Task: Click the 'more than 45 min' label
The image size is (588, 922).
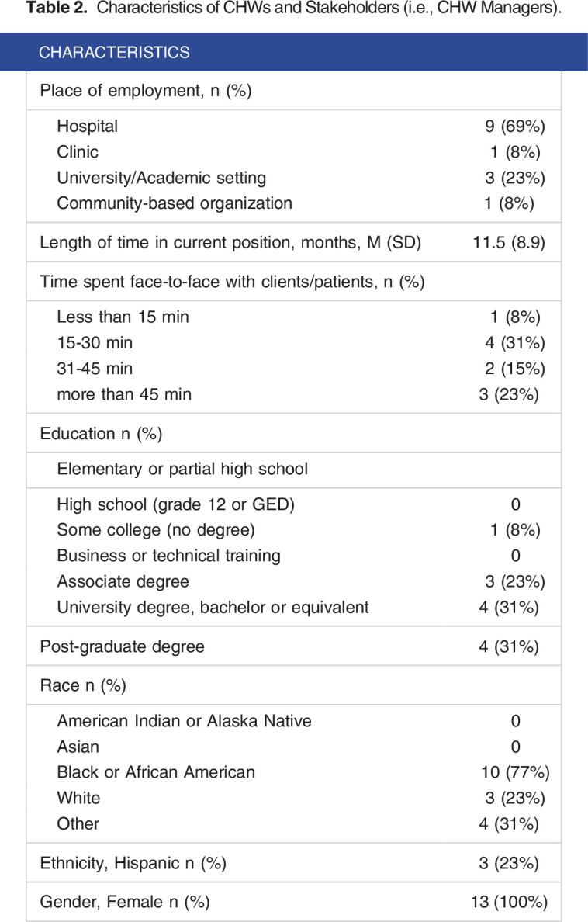Action: (124, 394)
